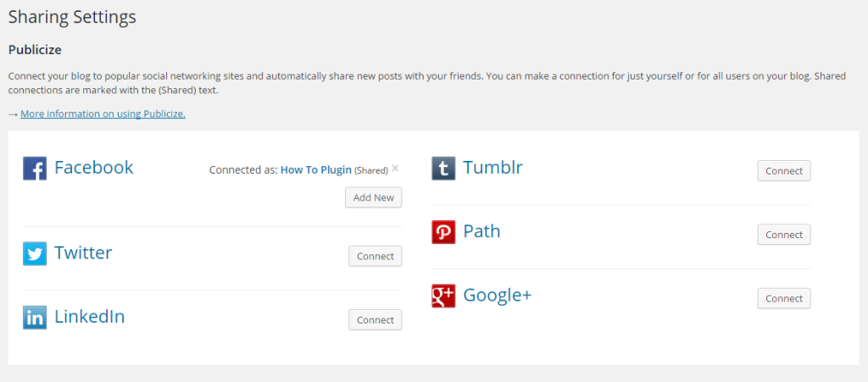Connect the Google+ account
The height and width of the screenshot is (382, 868).
(x=784, y=298)
